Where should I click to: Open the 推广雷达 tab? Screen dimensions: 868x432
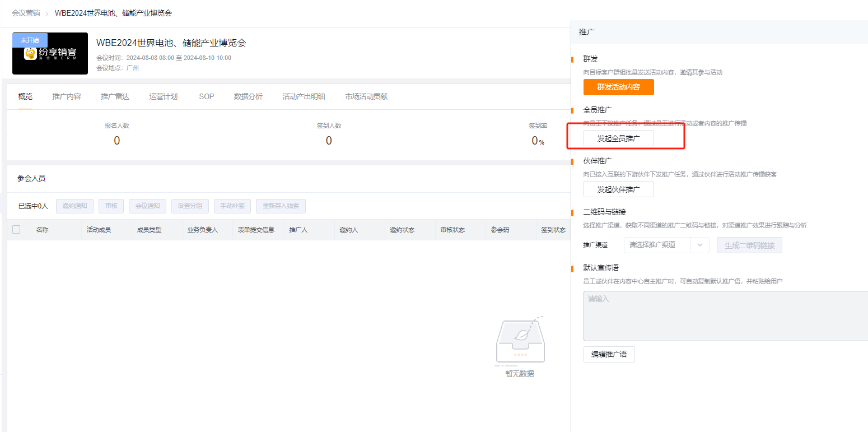coord(115,96)
